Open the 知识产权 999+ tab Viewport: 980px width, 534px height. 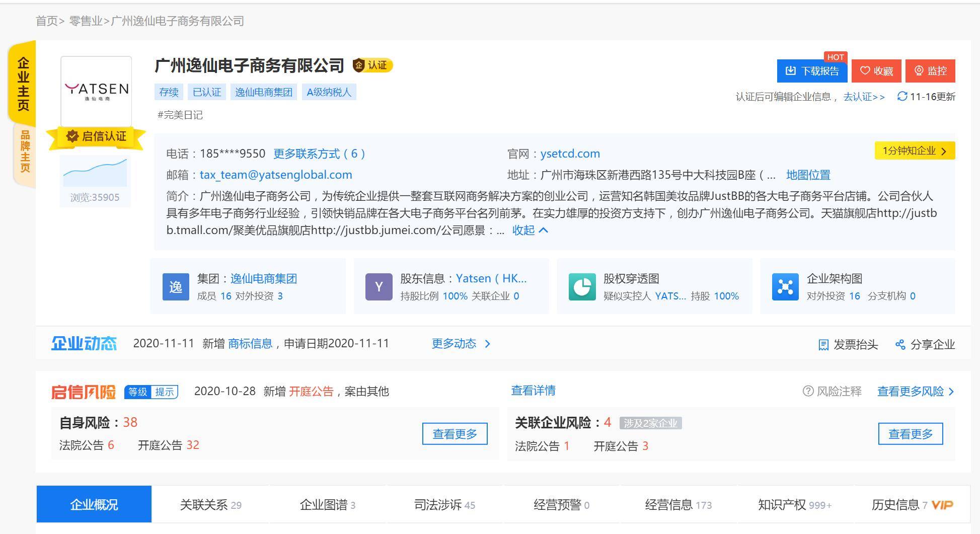pos(795,504)
